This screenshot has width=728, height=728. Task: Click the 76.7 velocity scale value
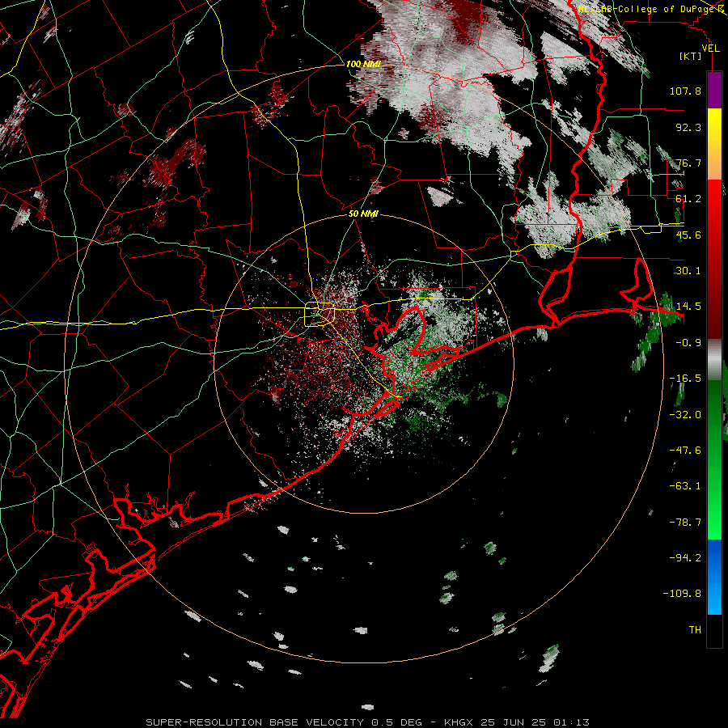(688, 163)
